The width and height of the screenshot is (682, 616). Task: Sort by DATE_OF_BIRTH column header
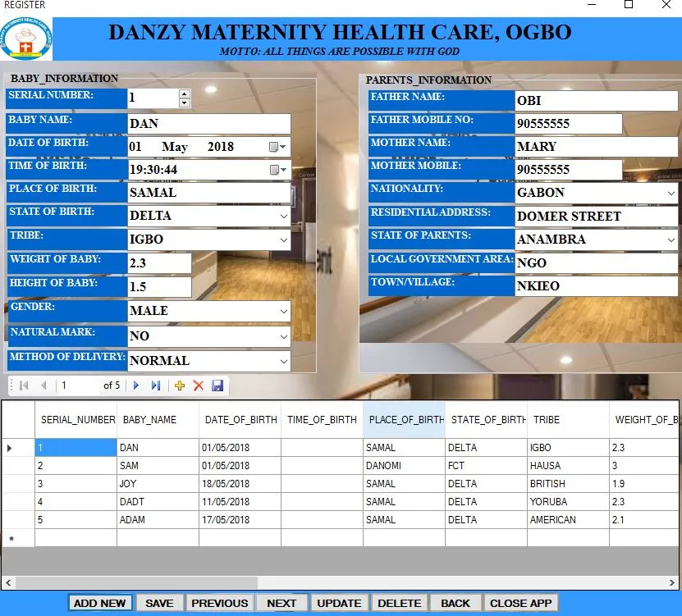240,419
